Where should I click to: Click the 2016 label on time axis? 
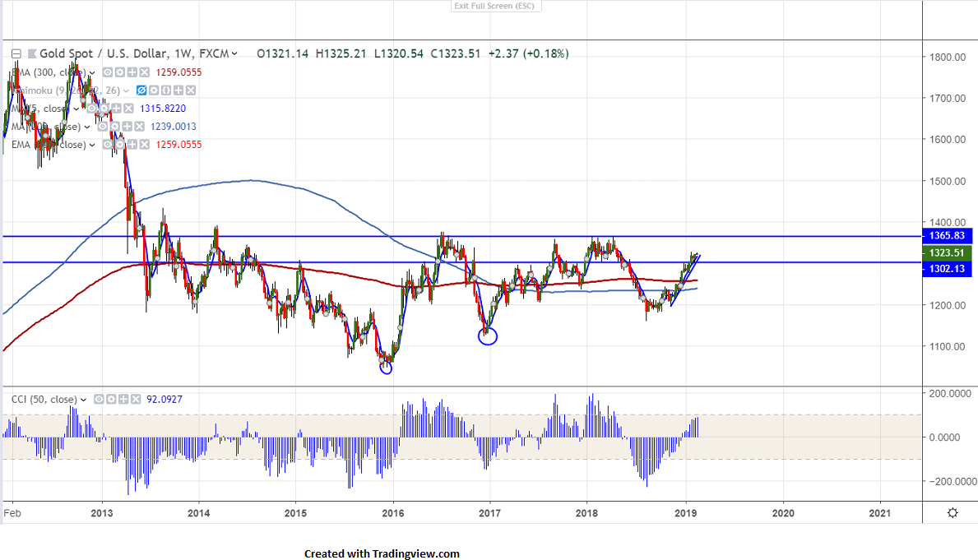[393, 513]
